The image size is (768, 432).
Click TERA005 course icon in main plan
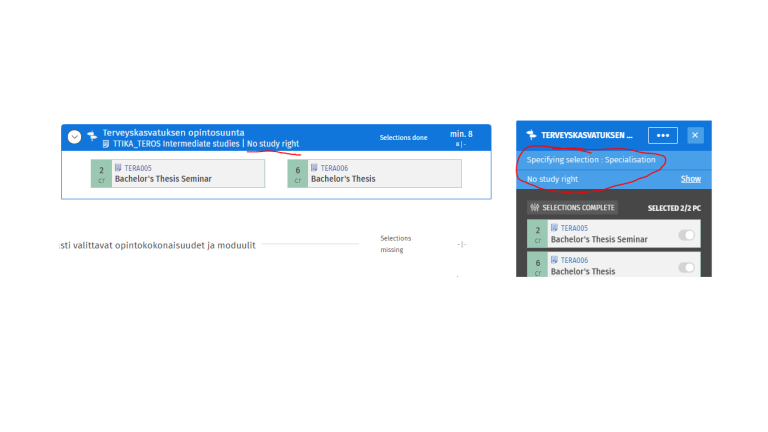coord(118,168)
